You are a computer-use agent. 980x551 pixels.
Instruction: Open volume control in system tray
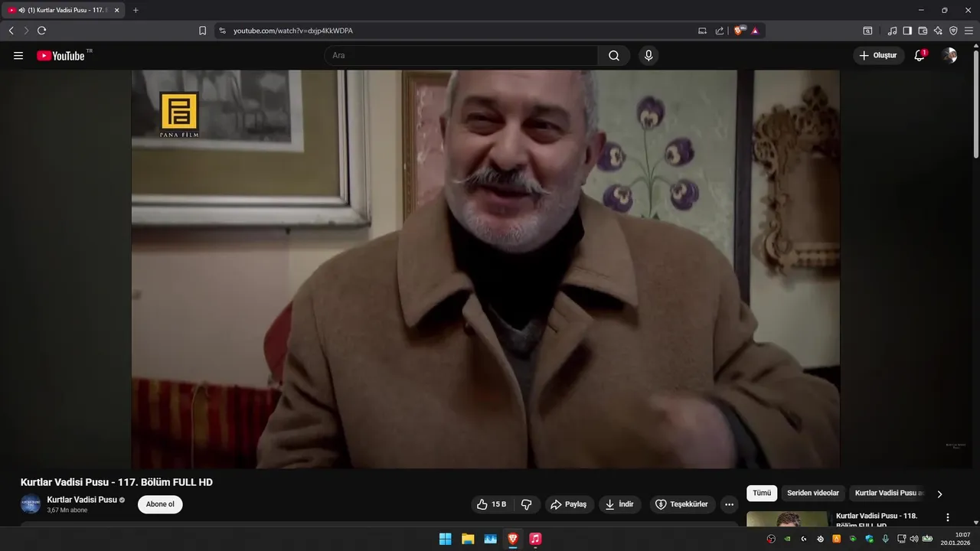(913, 539)
